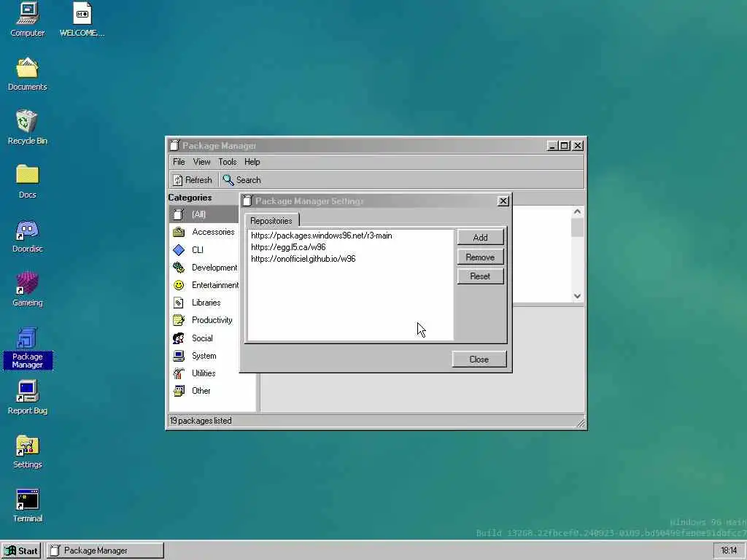
Task: Click the scroll down arrow in package list
Action: pyautogui.click(x=578, y=296)
